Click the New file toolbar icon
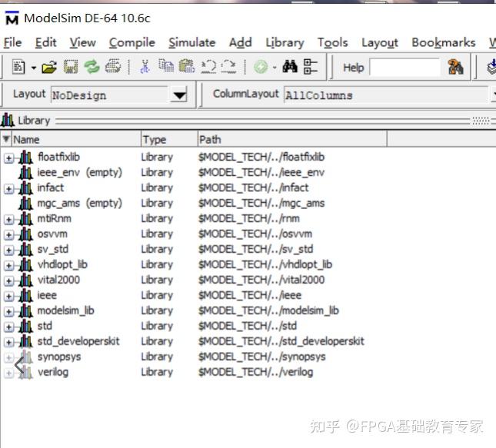This screenshot has width=496, height=448. [x=18, y=67]
